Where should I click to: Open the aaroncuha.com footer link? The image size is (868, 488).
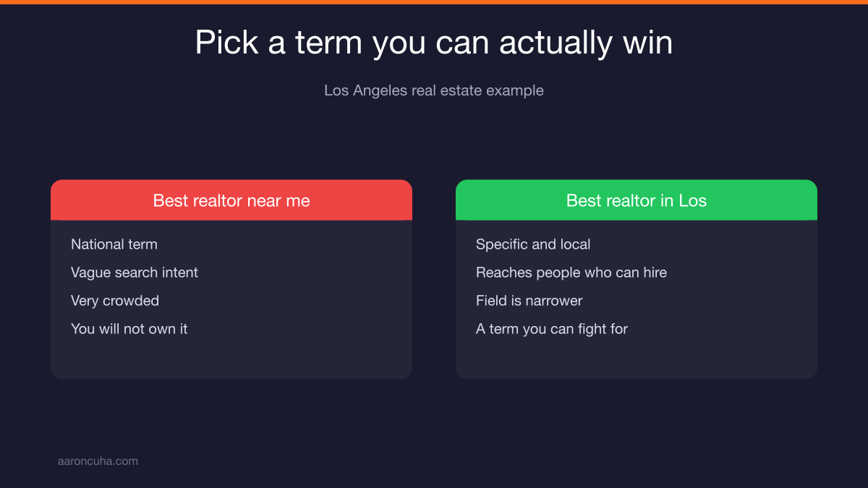(x=98, y=461)
